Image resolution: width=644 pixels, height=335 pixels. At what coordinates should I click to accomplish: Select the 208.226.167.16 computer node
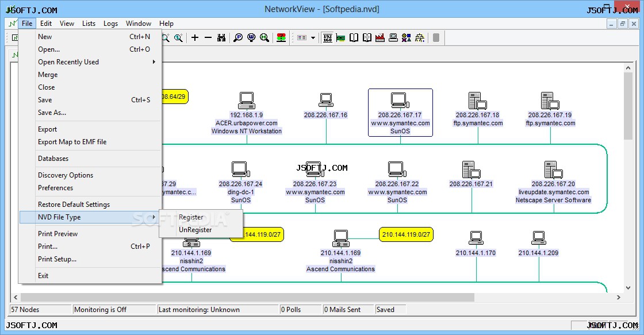click(x=325, y=106)
